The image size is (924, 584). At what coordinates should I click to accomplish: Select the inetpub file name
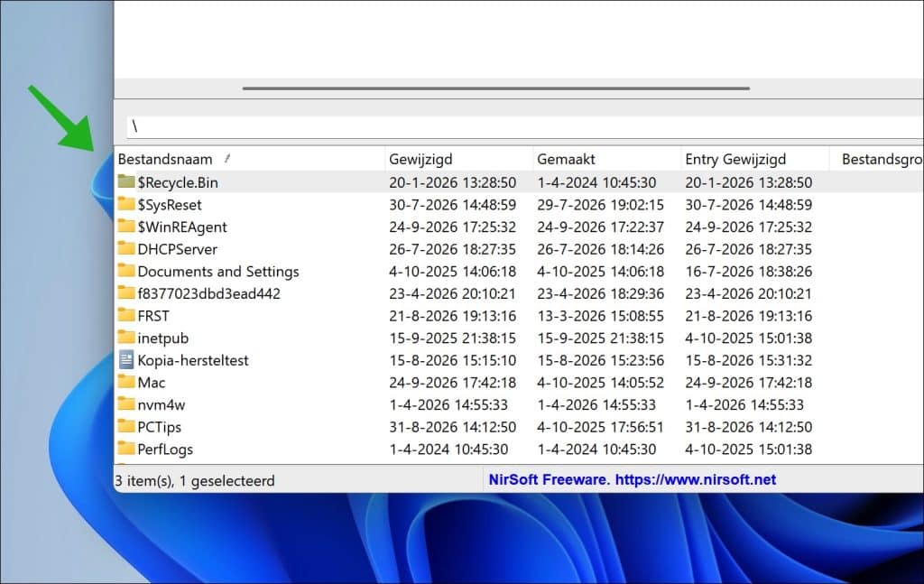point(163,338)
